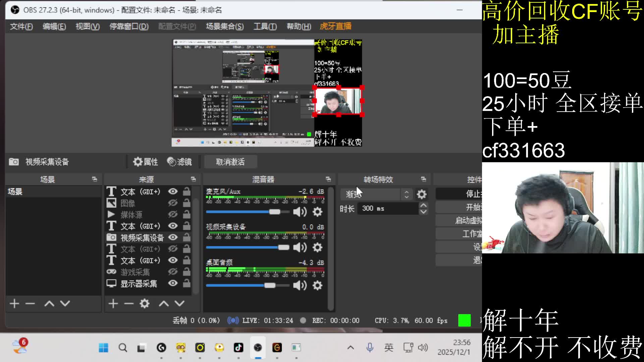The image size is (644, 362).
Task: Open the 工具 menu
Action: point(265,26)
